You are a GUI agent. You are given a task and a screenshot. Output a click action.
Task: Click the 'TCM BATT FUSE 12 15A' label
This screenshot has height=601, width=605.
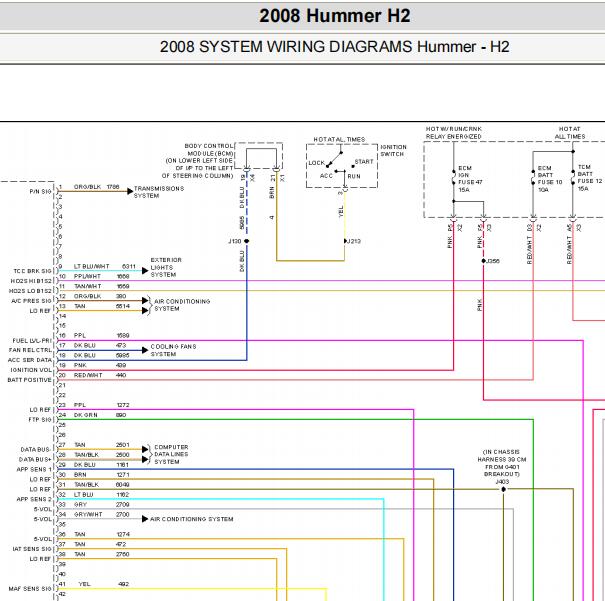pos(590,178)
